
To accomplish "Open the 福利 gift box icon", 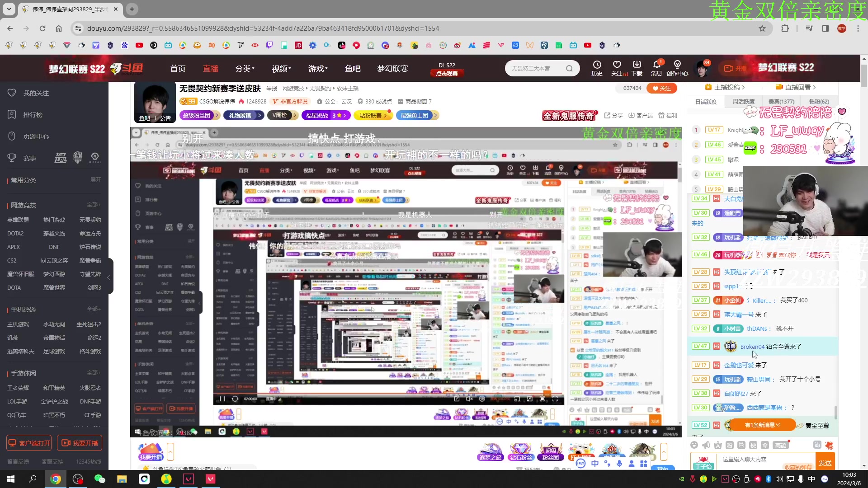I will pos(667,115).
